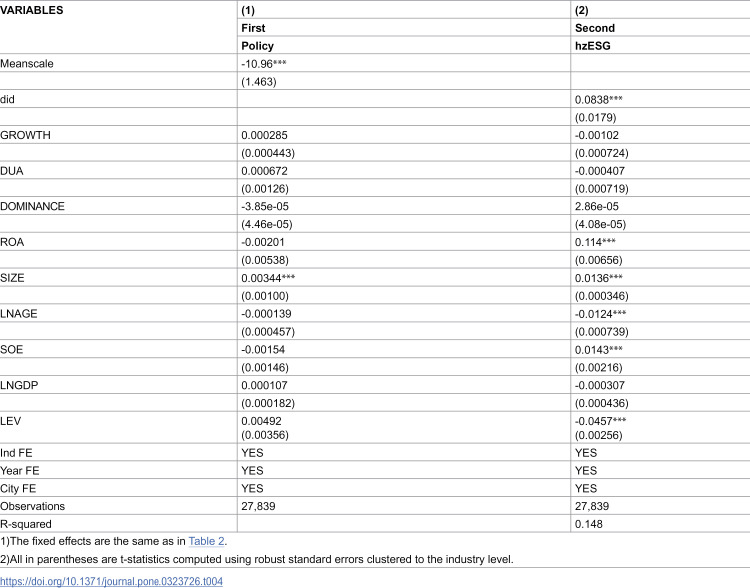
Task: Select the -0.000307 LNGDP value
Action: click(x=600, y=385)
